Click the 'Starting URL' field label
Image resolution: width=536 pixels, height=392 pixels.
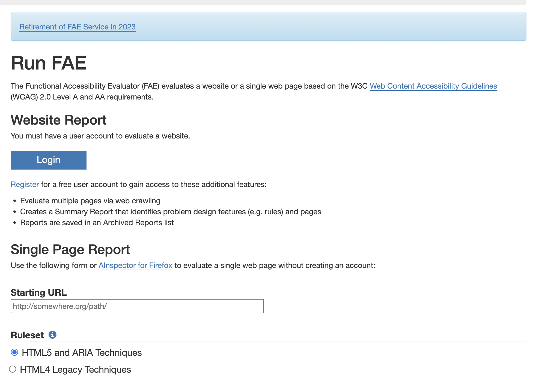[38, 293]
